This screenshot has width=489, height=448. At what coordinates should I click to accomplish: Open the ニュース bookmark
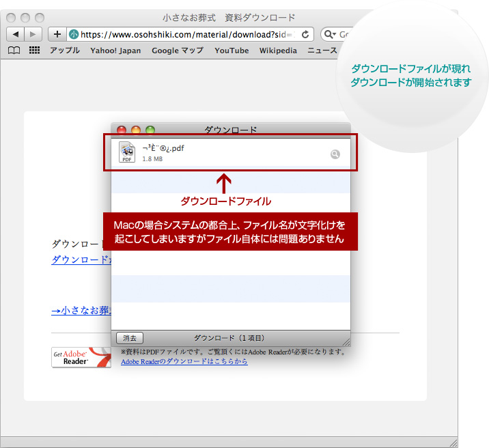click(322, 51)
